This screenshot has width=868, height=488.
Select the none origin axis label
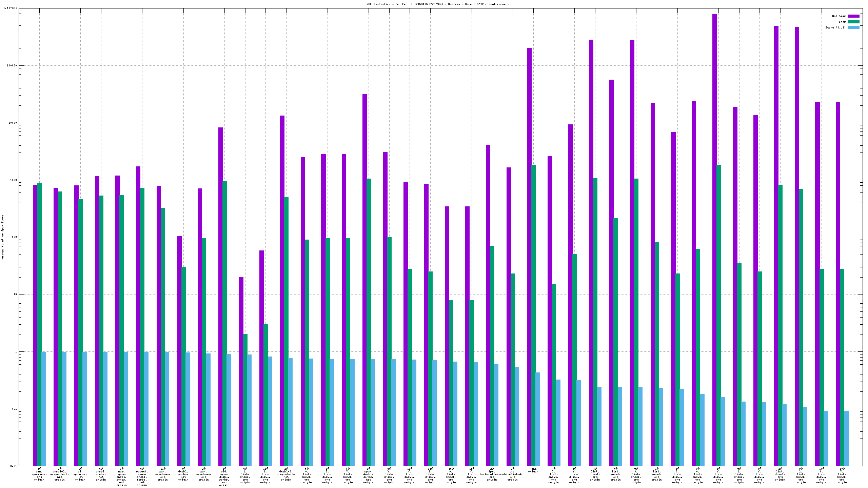[x=533, y=470]
